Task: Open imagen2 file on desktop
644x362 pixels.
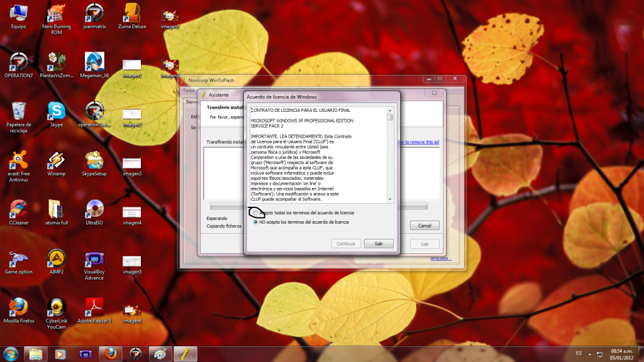Action: [132, 118]
